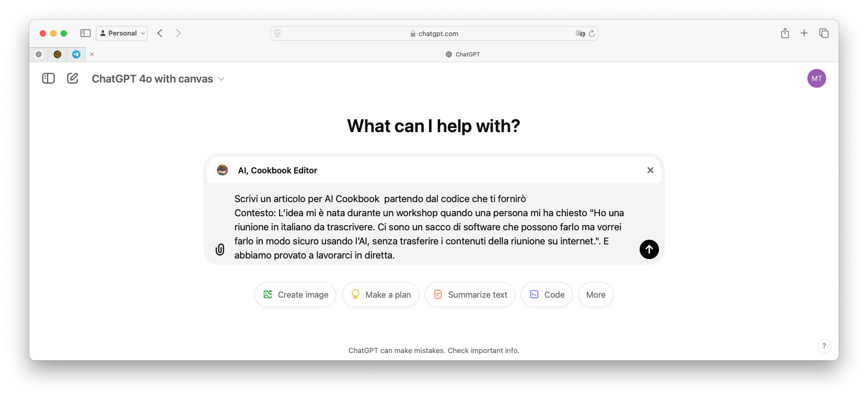The width and height of the screenshot is (868, 399).
Task: Click the attach file paperclip icon
Action: click(220, 250)
